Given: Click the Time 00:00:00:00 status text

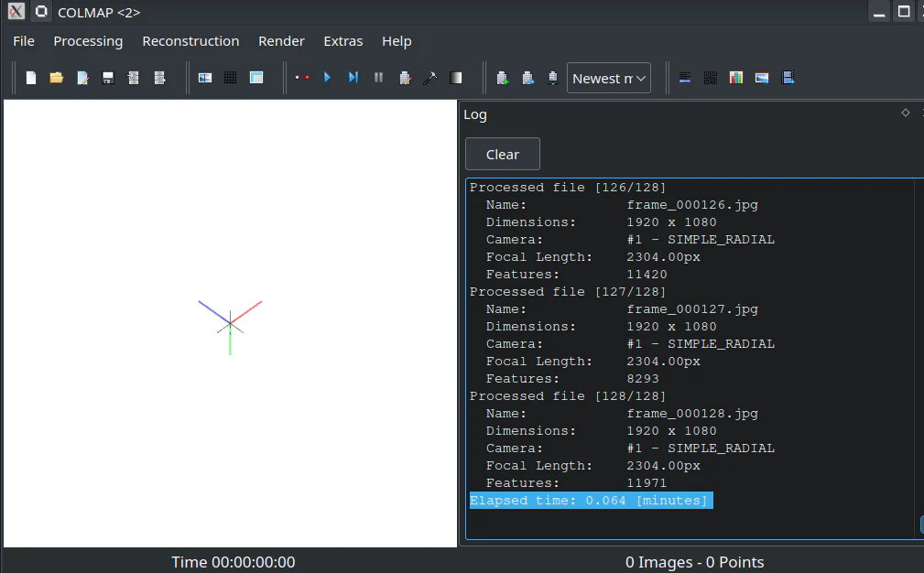Looking at the screenshot, I should click(x=234, y=562).
